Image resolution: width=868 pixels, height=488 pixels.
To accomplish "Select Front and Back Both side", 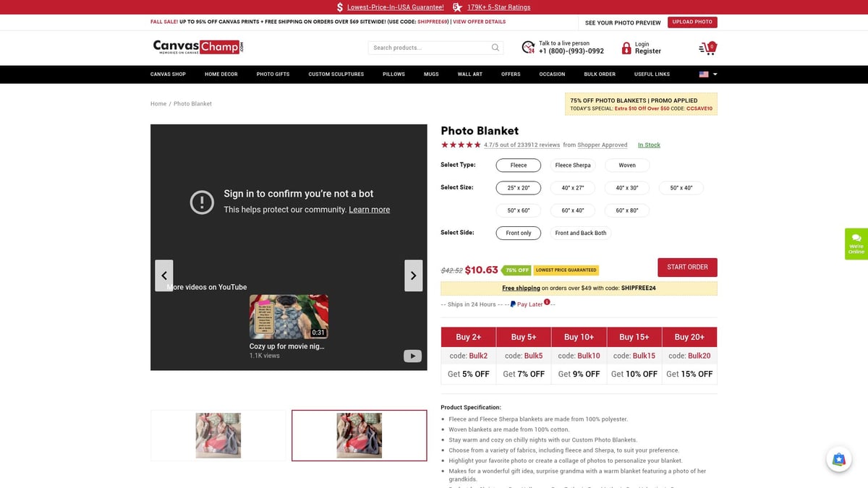I will (x=580, y=233).
